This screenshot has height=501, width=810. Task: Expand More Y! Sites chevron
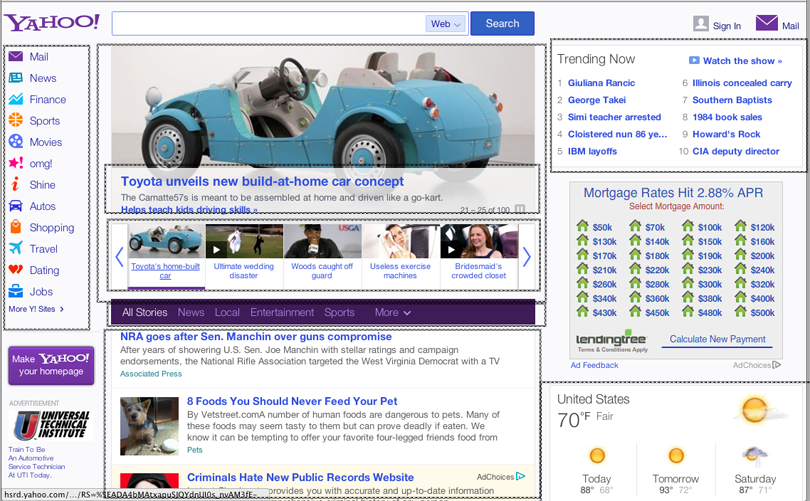(62, 309)
